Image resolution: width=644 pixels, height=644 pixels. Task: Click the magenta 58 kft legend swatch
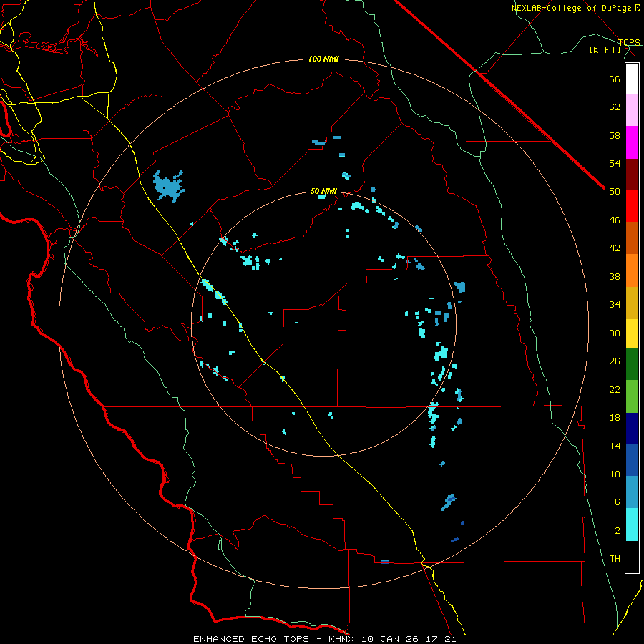pos(632,142)
